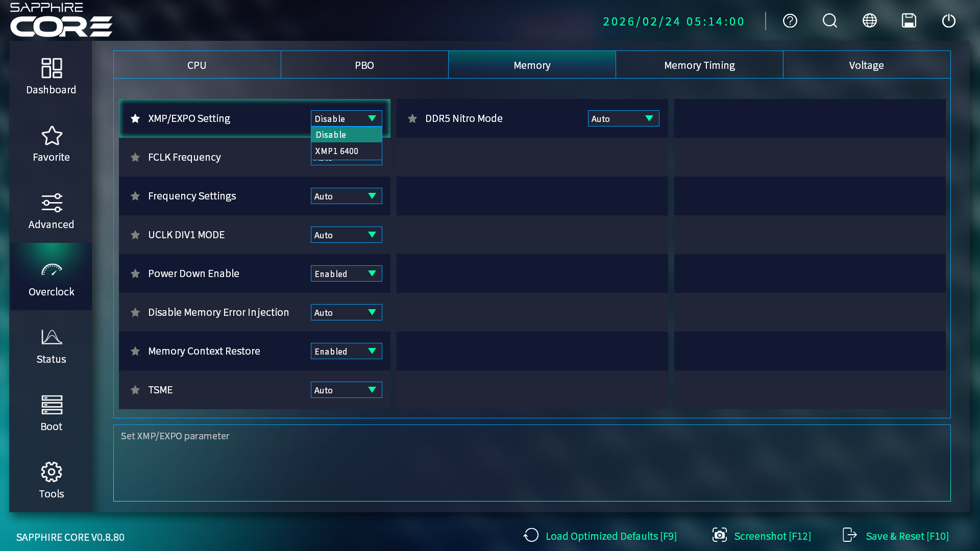Switch to the Memory Timing tab
This screenshot has height=551, width=980.
click(x=699, y=65)
